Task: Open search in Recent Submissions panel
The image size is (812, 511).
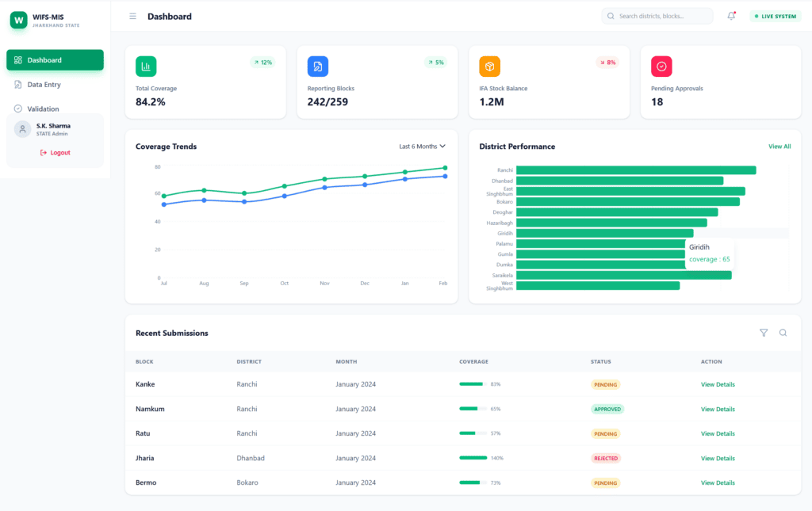Action: 783,333
